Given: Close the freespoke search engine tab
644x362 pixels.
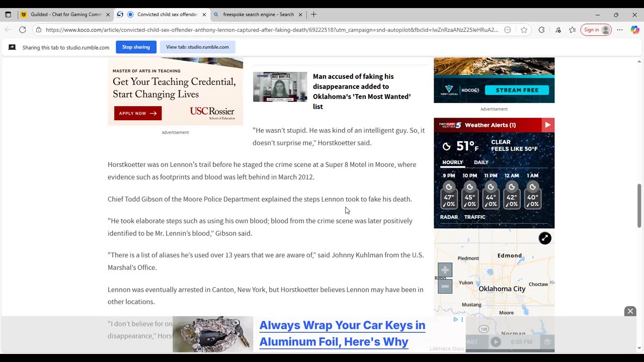Looking at the screenshot, I should pyautogui.click(x=300, y=15).
